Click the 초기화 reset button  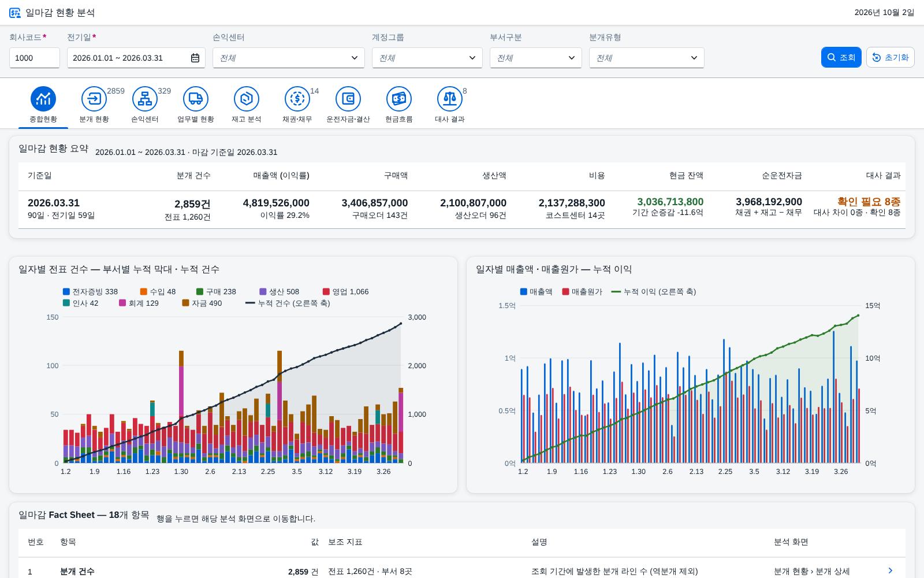[x=891, y=57]
